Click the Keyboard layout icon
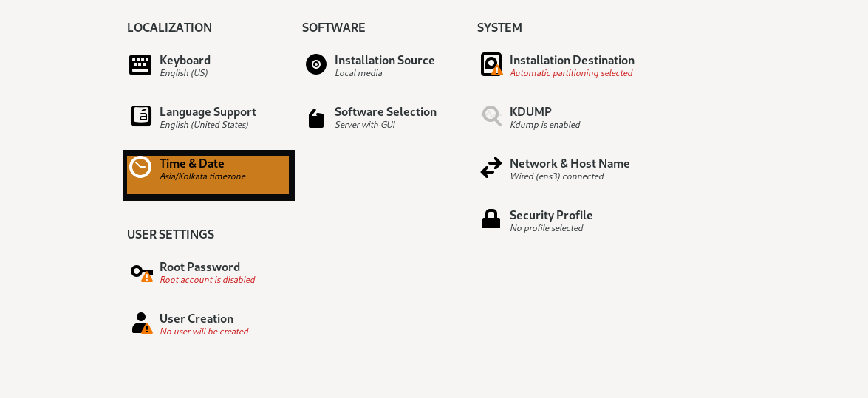Screen dimensions: 868x398 pos(140,65)
